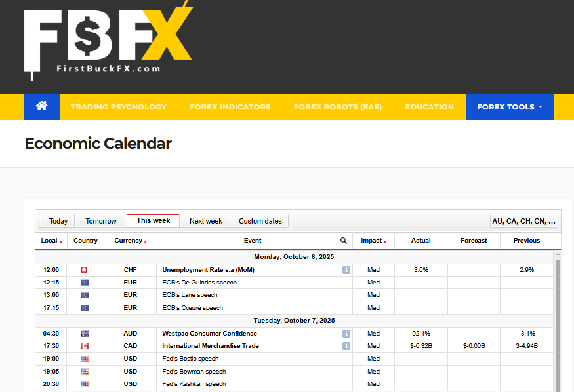The image size is (574, 392).
Task: Open the Forex Tools dropdown menu
Action: (510, 106)
